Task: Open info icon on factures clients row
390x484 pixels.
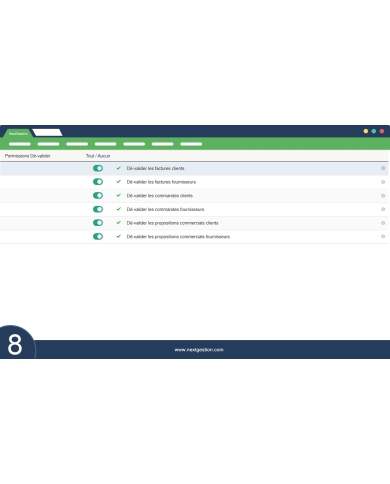Action: coord(383,168)
